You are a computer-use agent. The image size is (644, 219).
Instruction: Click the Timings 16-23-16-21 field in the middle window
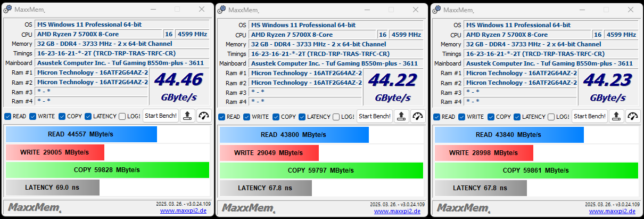point(336,54)
